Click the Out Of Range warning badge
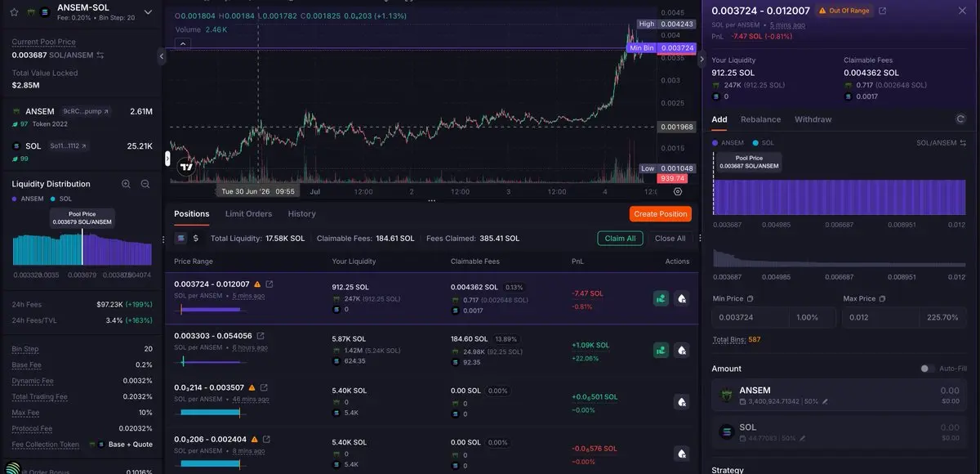This screenshot has height=474, width=980. coord(843,11)
